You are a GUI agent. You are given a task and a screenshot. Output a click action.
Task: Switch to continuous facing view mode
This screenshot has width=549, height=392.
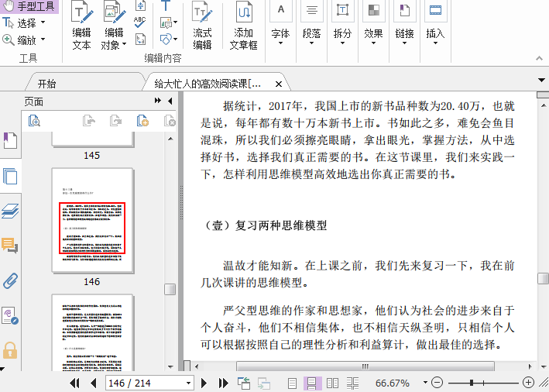coord(352,383)
